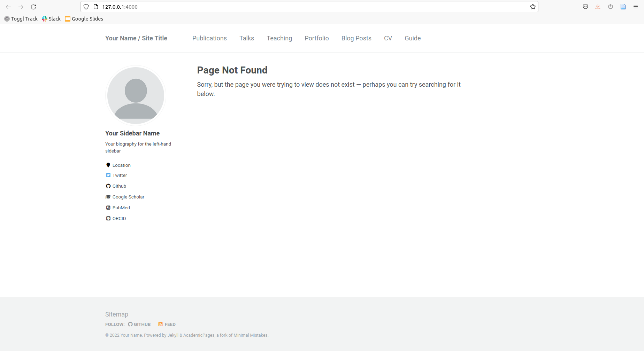Image resolution: width=644 pixels, height=351 pixels.
Task: Click the PubMed icon in sidebar
Action: pos(108,208)
